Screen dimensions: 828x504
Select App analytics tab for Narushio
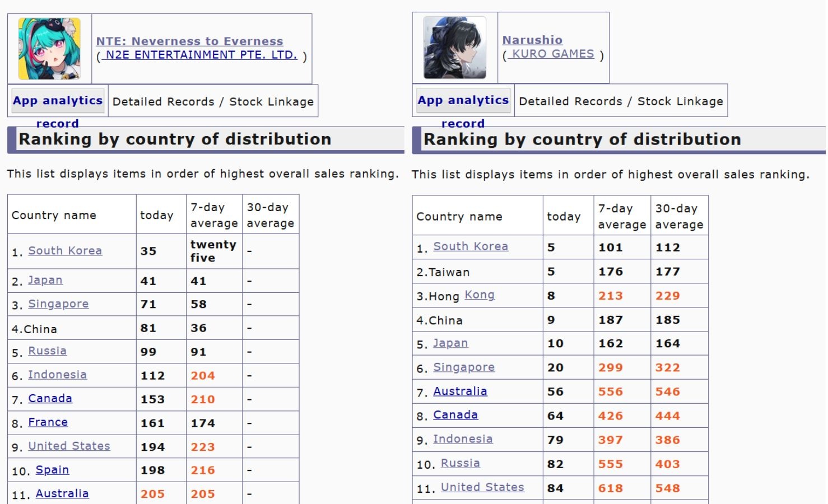463,100
